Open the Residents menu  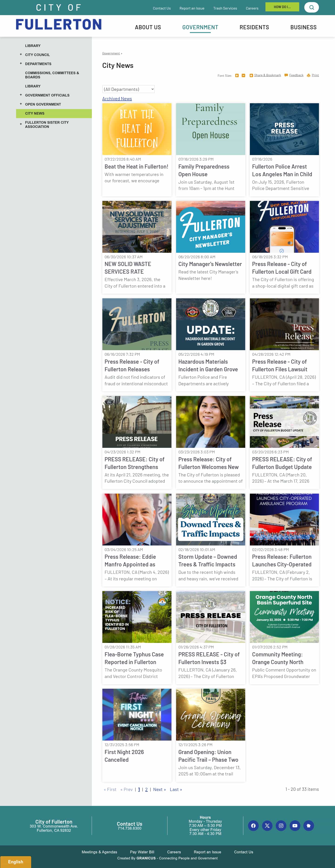tap(254, 27)
